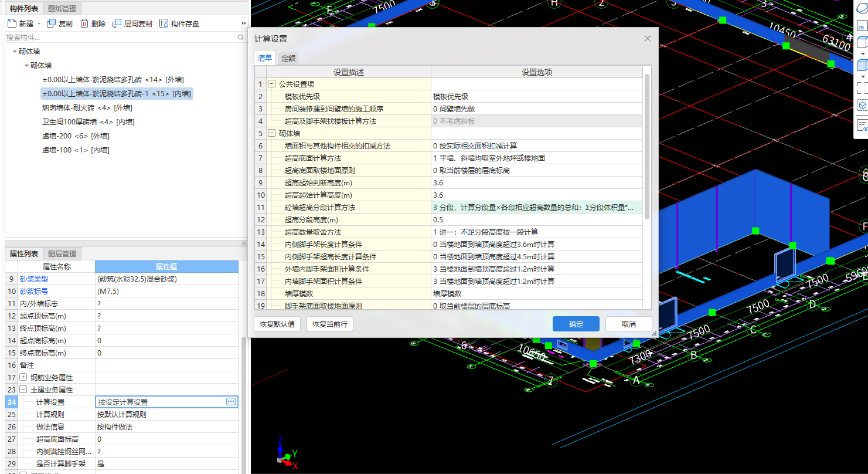The width and height of the screenshot is (868, 474).
Task: Click the 超高分段高度 value 0.5
Action: (537, 220)
